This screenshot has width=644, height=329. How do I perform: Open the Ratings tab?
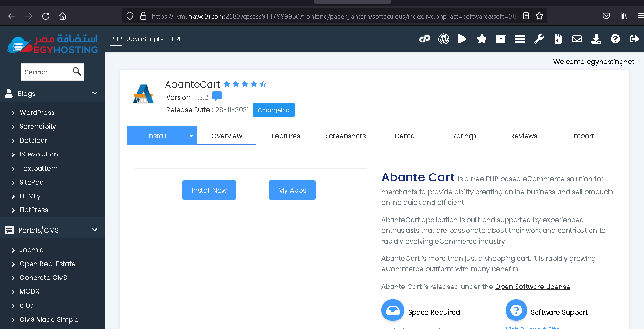click(x=464, y=136)
